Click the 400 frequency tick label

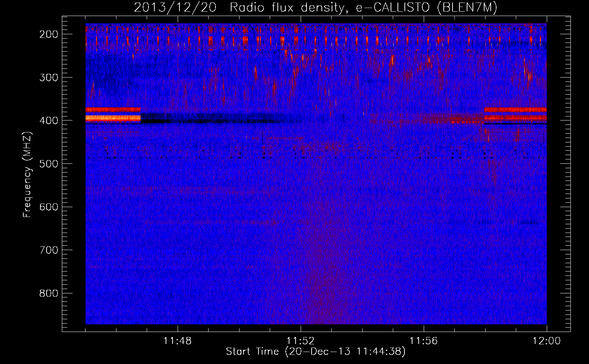(x=48, y=120)
